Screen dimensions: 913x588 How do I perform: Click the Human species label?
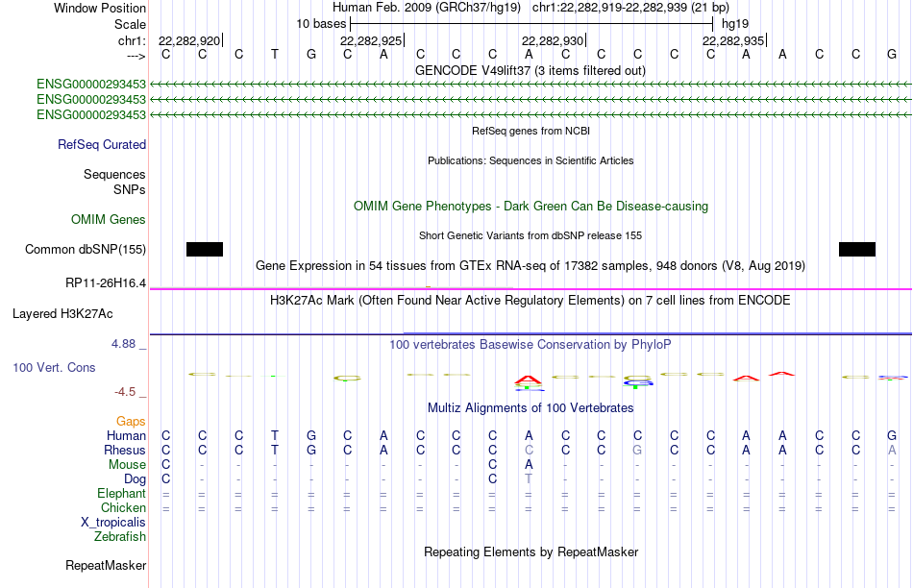coord(126,435)
